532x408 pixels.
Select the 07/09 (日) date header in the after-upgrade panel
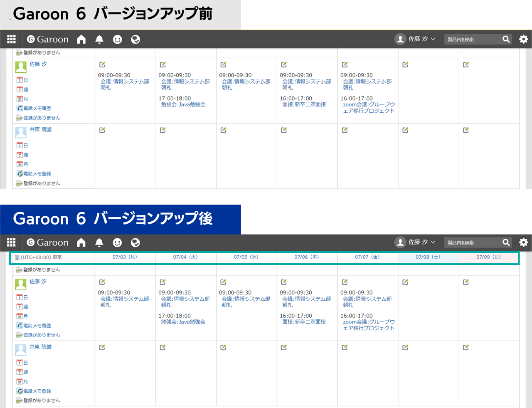point(489,257)
